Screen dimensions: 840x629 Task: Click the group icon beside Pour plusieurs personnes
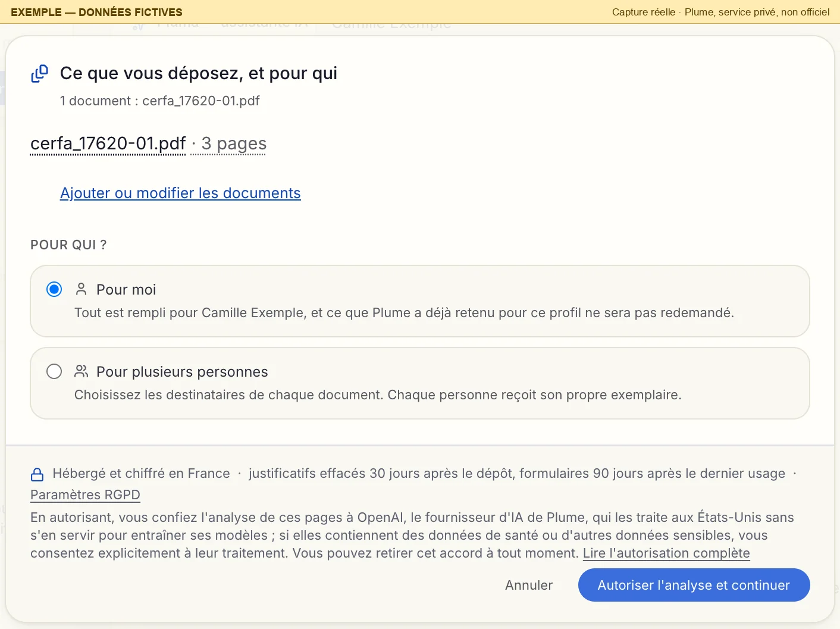[x=82, y=371]
